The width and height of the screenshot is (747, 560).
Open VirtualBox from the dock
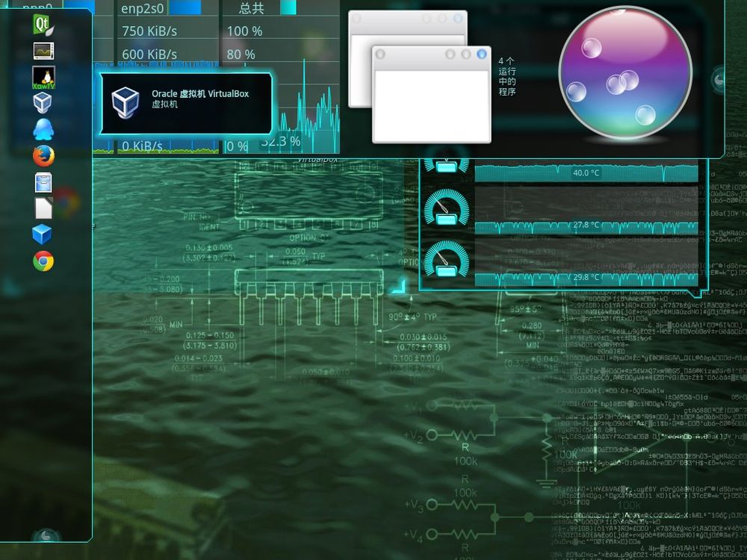(43, 103)
